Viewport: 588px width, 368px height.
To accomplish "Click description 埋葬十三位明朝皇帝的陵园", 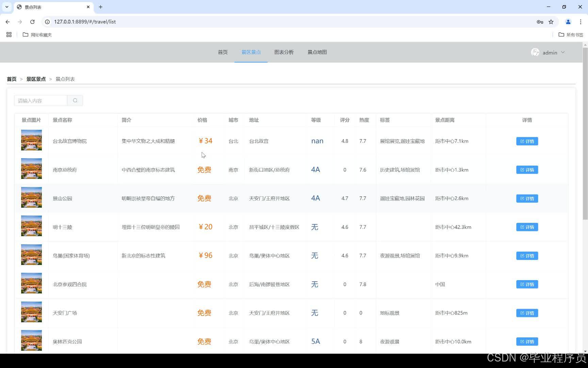I will (x=151, y=227).
